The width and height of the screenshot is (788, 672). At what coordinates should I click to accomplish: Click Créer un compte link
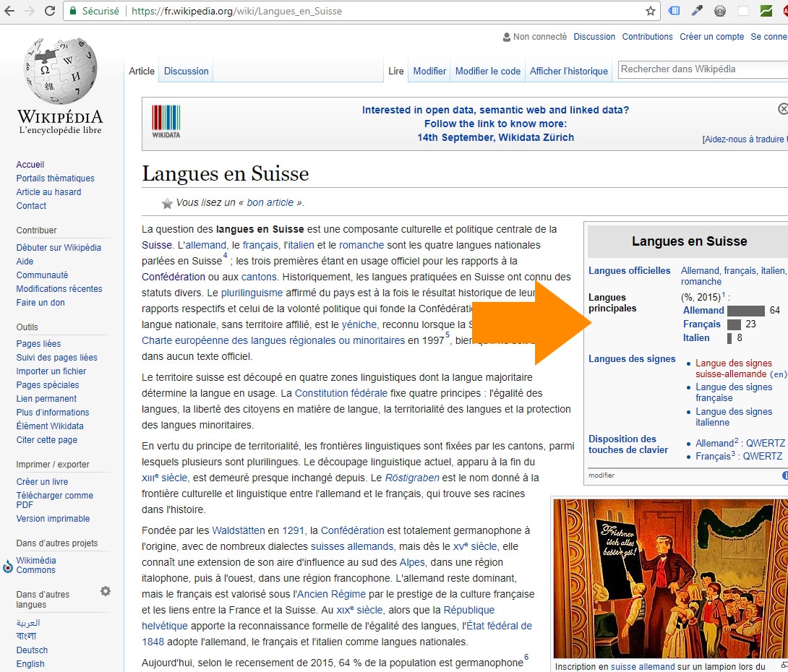coord(711,37)
